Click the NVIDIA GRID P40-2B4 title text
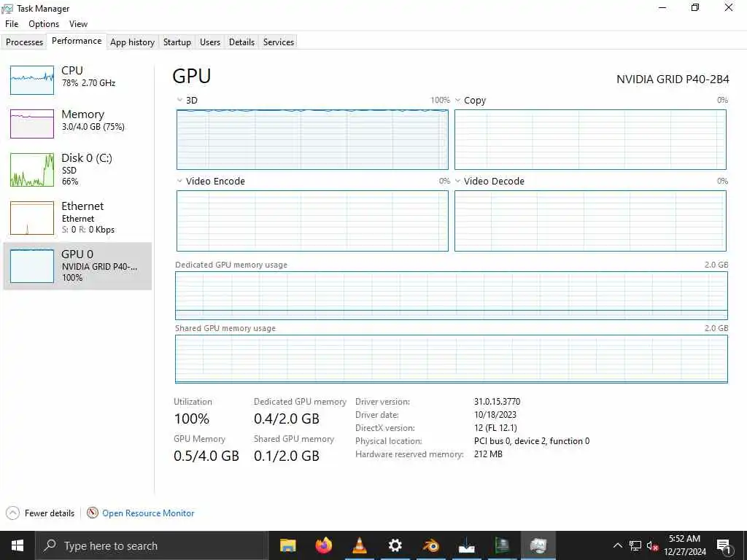 [673, 79]
